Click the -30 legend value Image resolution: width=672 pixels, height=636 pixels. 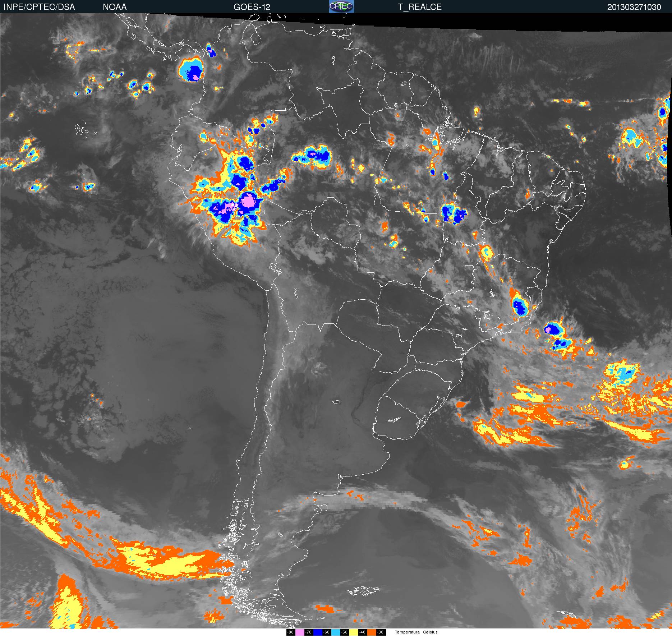(380, 632)
